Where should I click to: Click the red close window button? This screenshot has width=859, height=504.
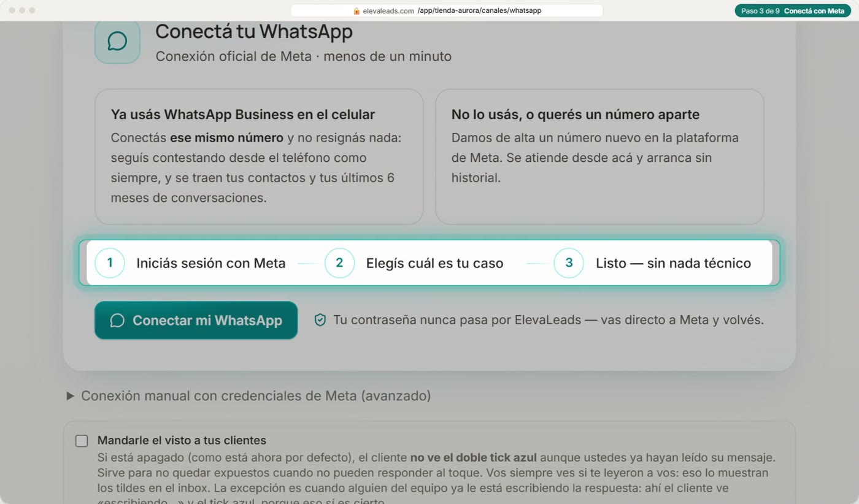coord(12,10)
